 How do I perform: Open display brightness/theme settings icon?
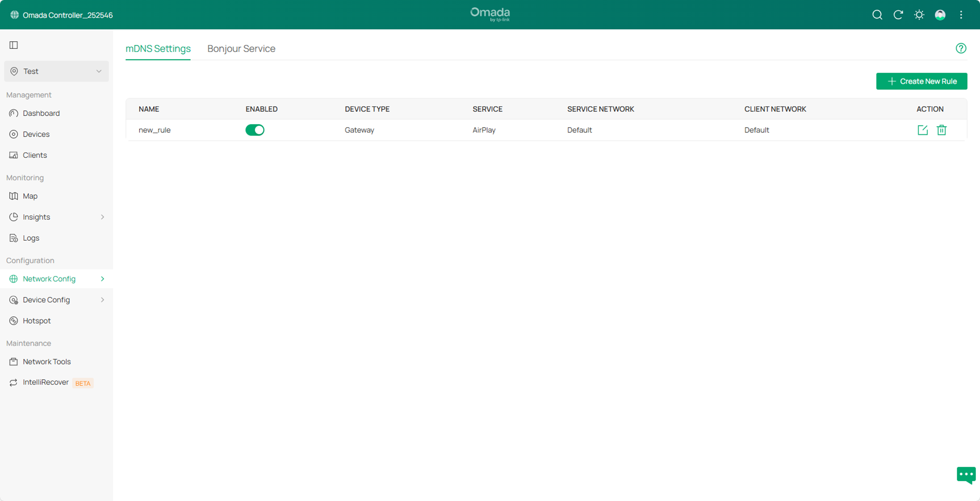click(919, 15)
